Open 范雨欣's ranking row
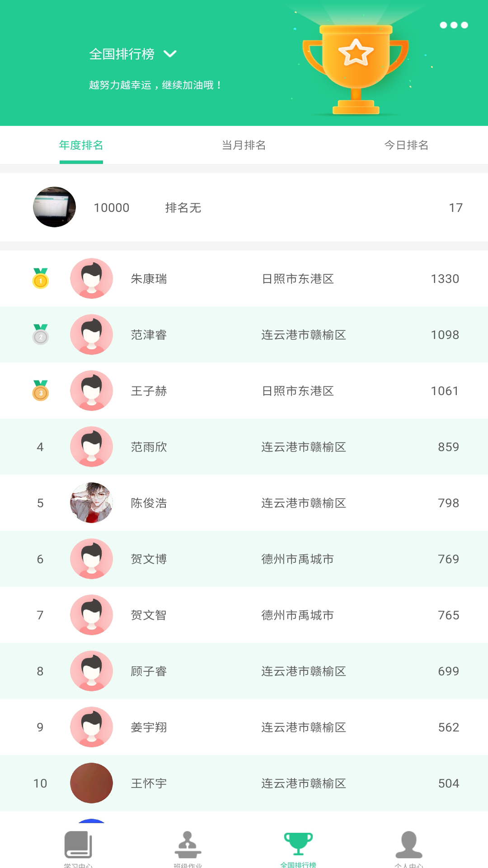The height and width of the screenshot is (868, 488). coord(244,447)
